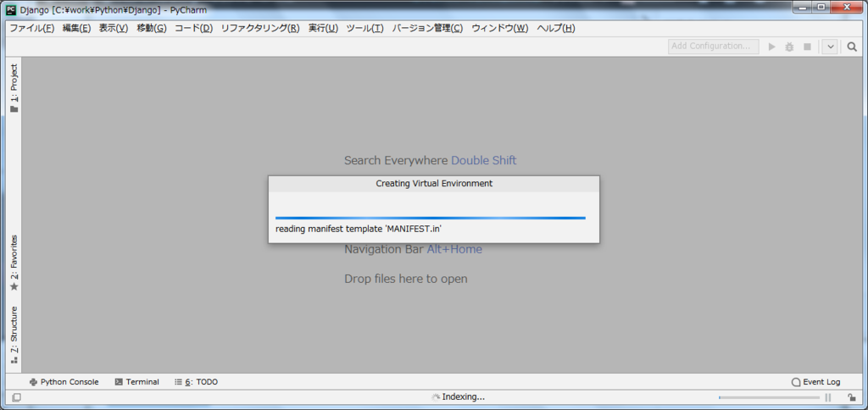Open the 移動(G) menu
Screen dimensions: 868x410
click(151, 28)
